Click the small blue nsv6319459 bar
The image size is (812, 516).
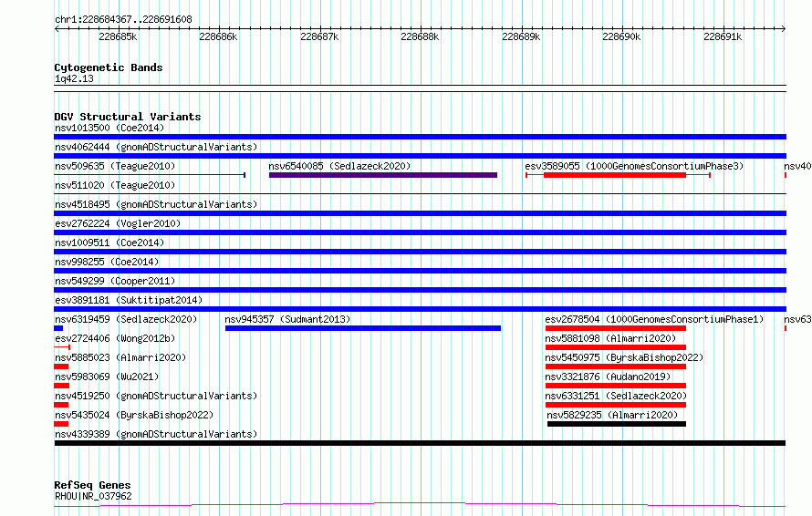pyautogui.click(x=58, y=328)
